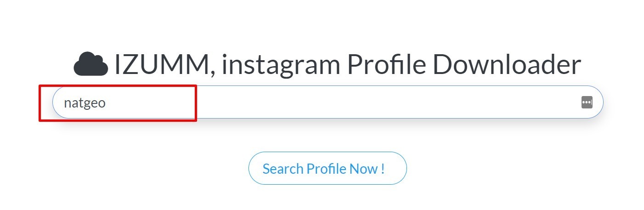Screen dimensions: 644x210
Task: Click the cloud logo icon
Action: 90,64
